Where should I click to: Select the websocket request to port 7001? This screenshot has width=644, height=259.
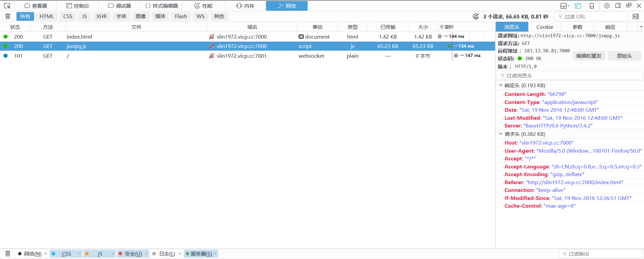pos(248,56)
